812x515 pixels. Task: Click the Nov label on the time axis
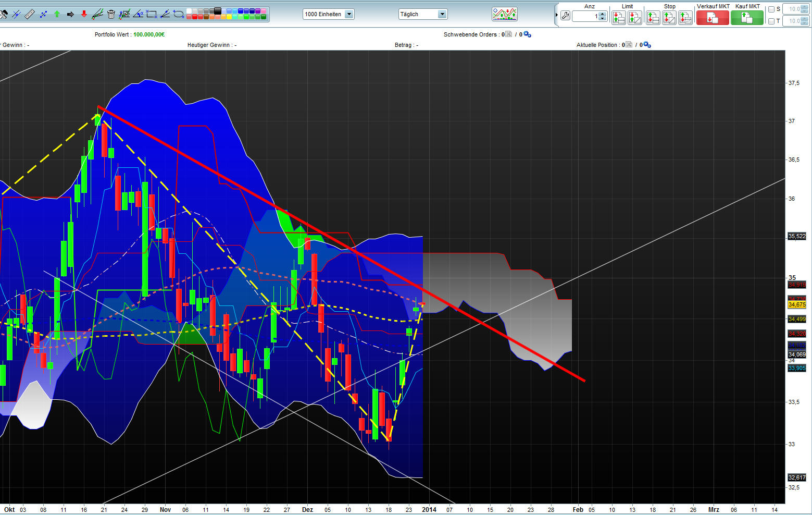click(x=165, y=510)
